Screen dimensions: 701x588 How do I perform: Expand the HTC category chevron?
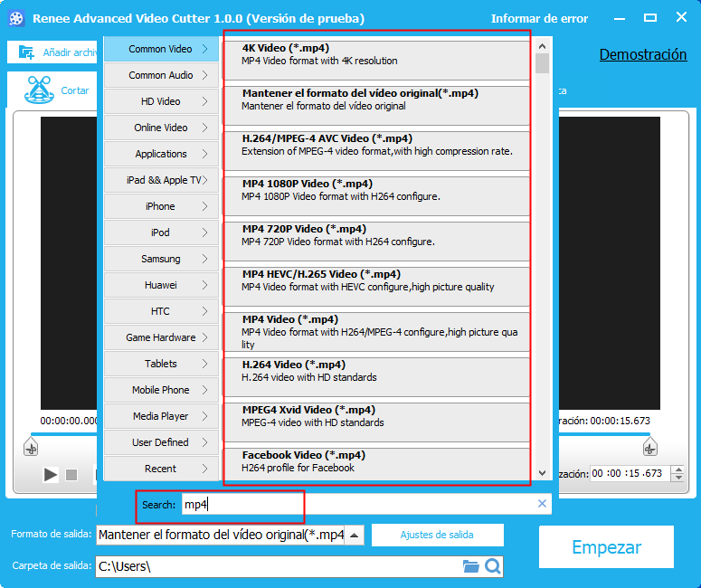pyautogui.click(x=204, y=311)
